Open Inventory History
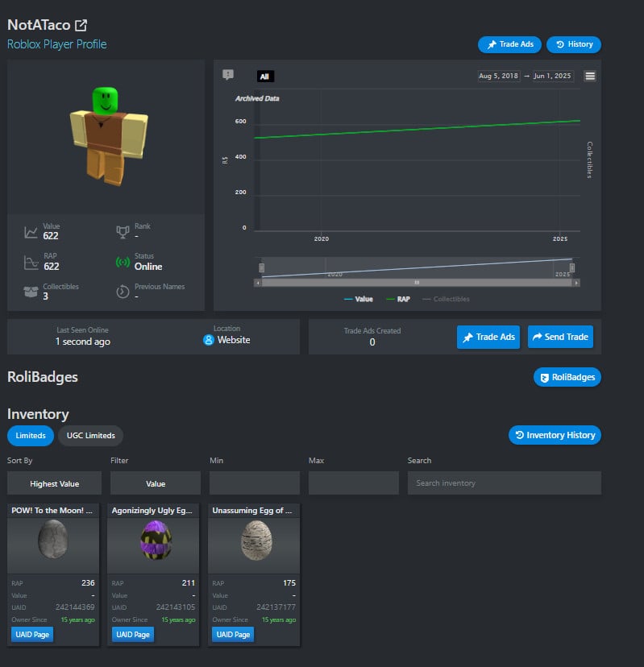 tap(555, 435)
